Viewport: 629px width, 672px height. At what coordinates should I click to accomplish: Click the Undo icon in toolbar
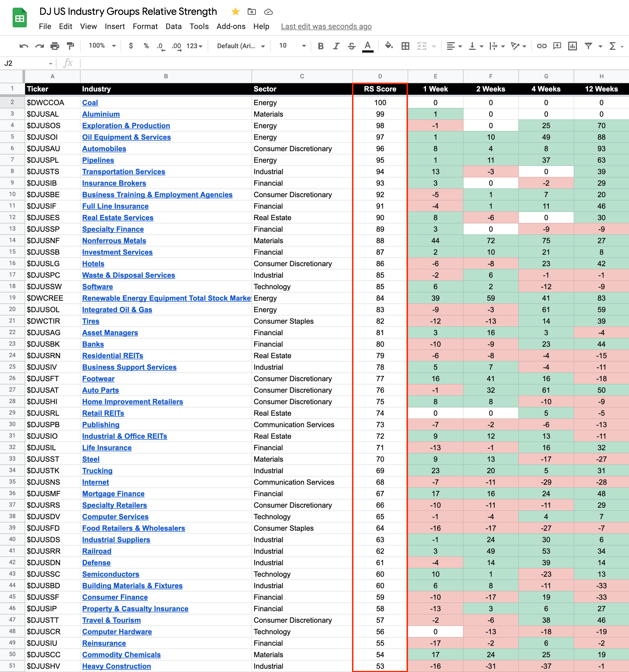24,46
